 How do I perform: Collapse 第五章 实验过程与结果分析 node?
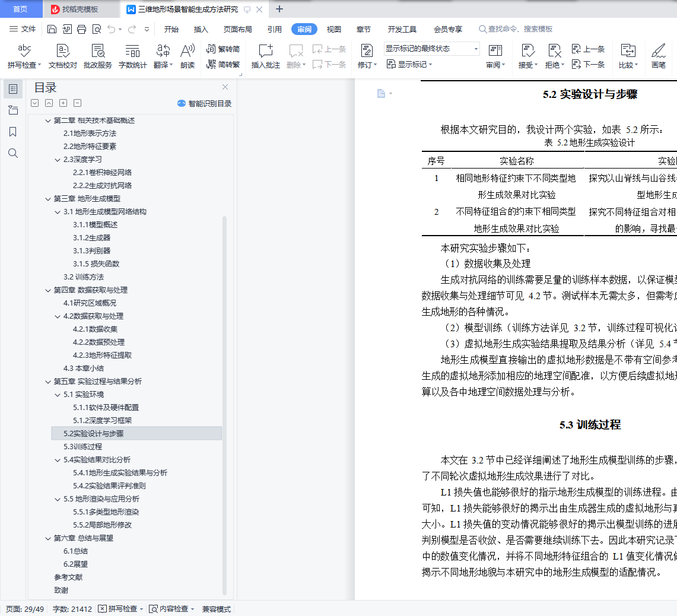point(48,382)
